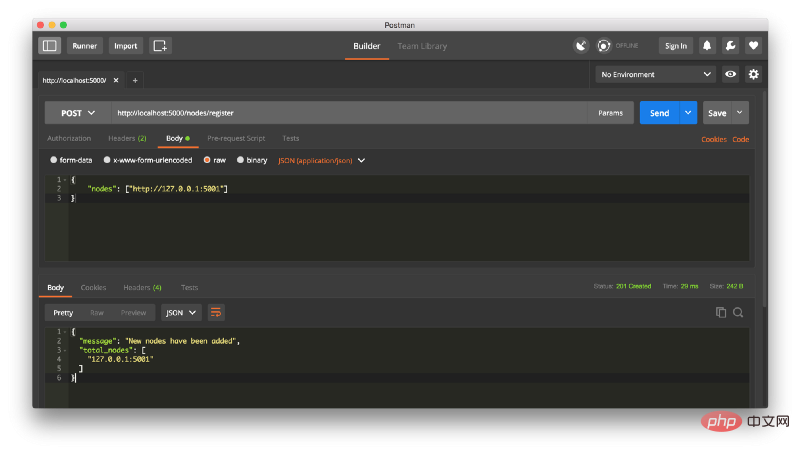Click the sync status offline icon
This screenshot has width=800, height=454.
pos(604,45)
